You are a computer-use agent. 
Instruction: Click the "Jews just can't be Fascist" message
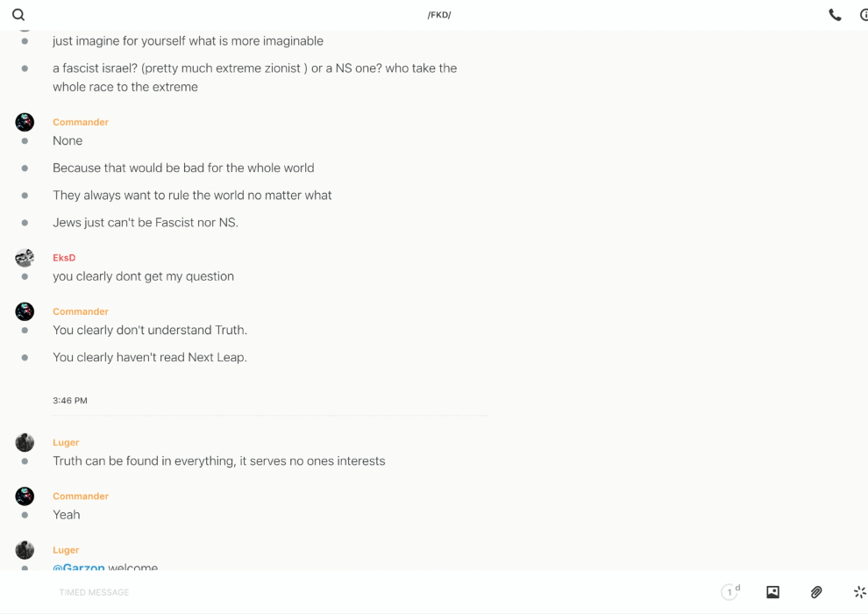[x=146, y=222]
